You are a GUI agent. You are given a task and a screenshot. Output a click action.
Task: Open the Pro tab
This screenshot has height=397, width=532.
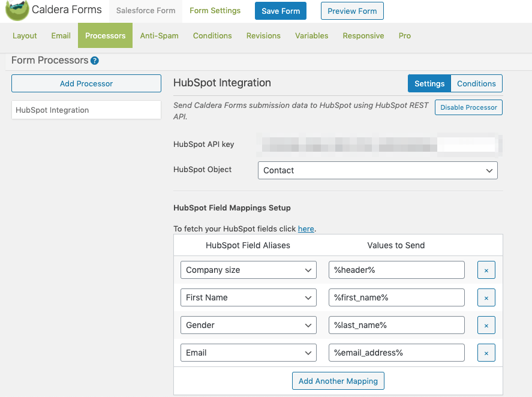coord(405,35)
